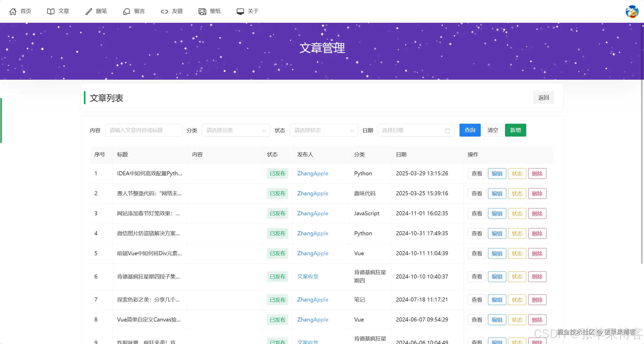Click the user avatar in the top right corner
The image size is (644, 344).
coord(632,11)
